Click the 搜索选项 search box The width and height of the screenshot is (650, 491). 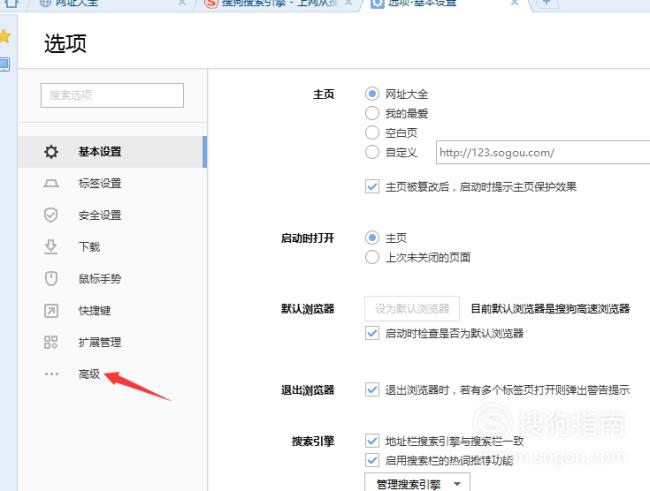point(112,95)
